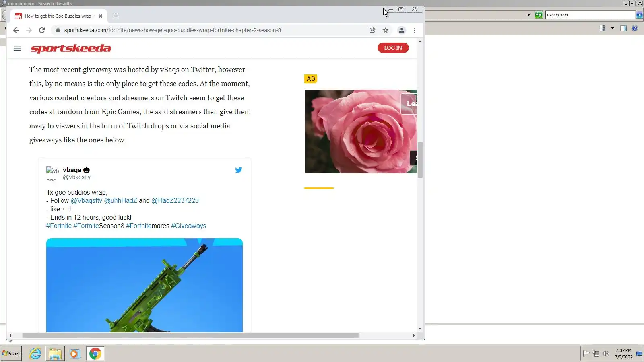Screen dimensions: 644x362
Task: Clear the search text in Search Results window
Action: coord(639,15)
